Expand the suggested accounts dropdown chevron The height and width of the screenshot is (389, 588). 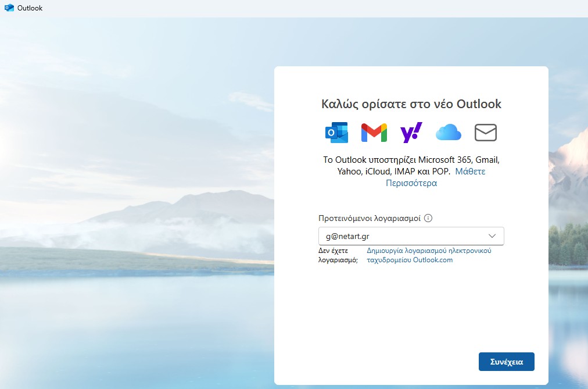click(492, 236)
